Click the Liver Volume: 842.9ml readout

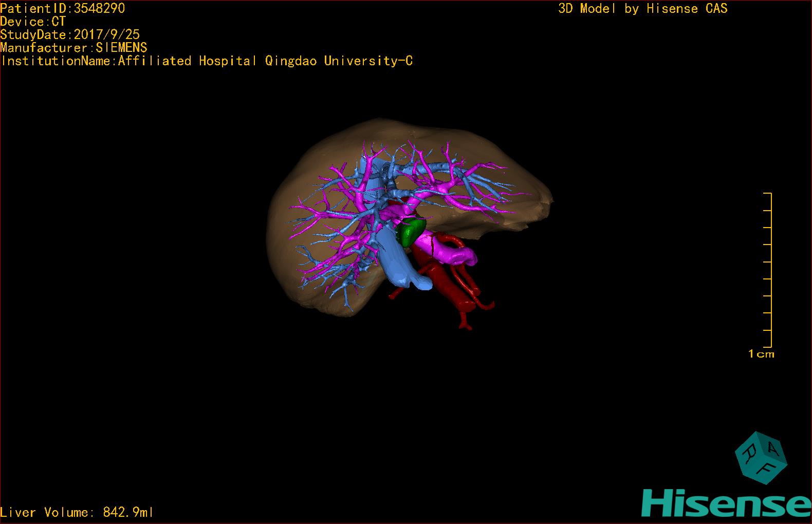(77, 512)
